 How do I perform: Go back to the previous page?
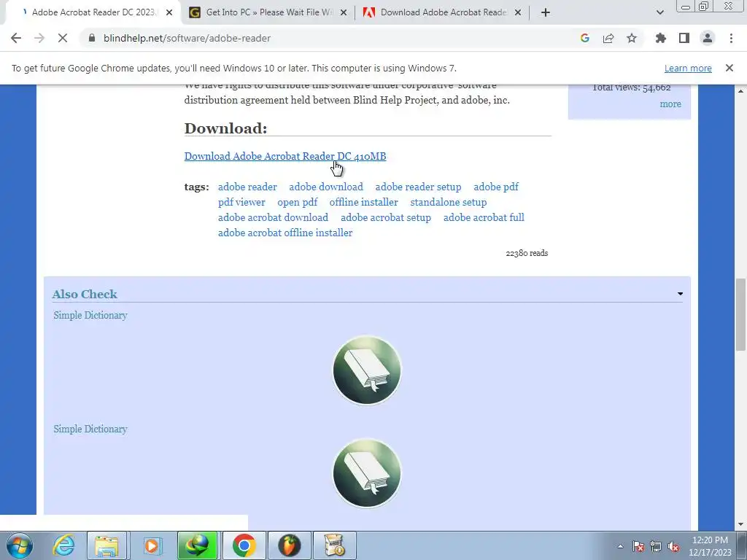click(x=16, y=38)
